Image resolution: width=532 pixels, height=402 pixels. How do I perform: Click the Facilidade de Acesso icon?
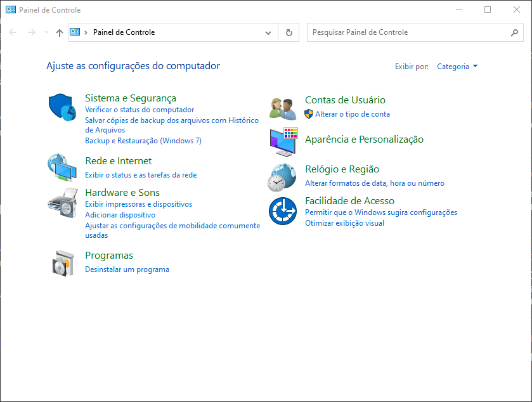pyautogui.click(x=283, y=211)
